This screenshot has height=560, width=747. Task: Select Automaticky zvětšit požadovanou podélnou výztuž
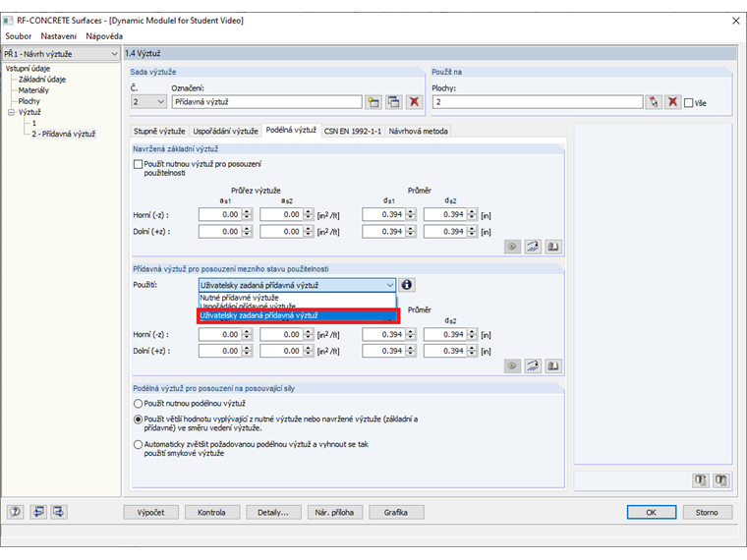[x=139, y=445]
